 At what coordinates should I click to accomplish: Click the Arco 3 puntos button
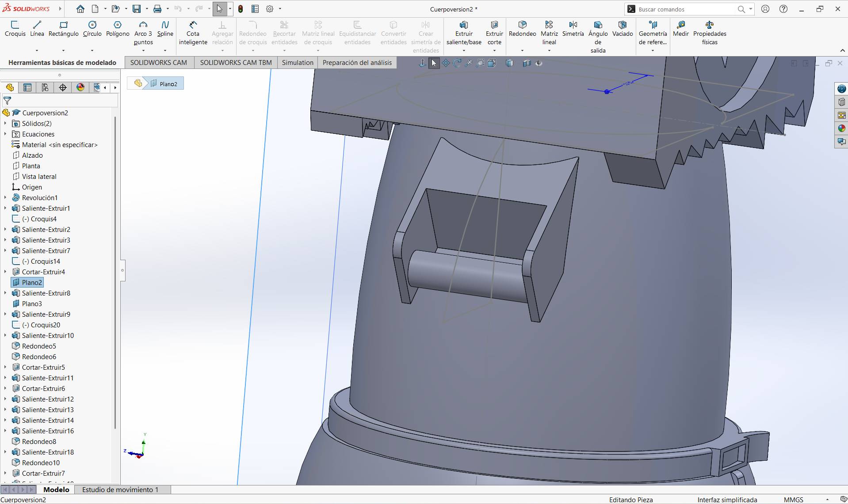coord(143,33)
